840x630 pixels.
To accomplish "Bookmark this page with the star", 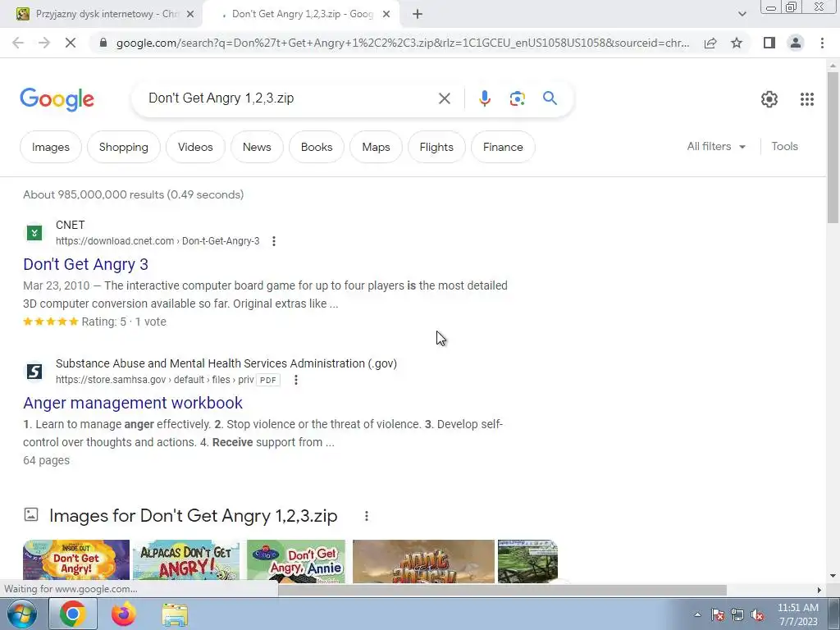I will tap(737, 43).
